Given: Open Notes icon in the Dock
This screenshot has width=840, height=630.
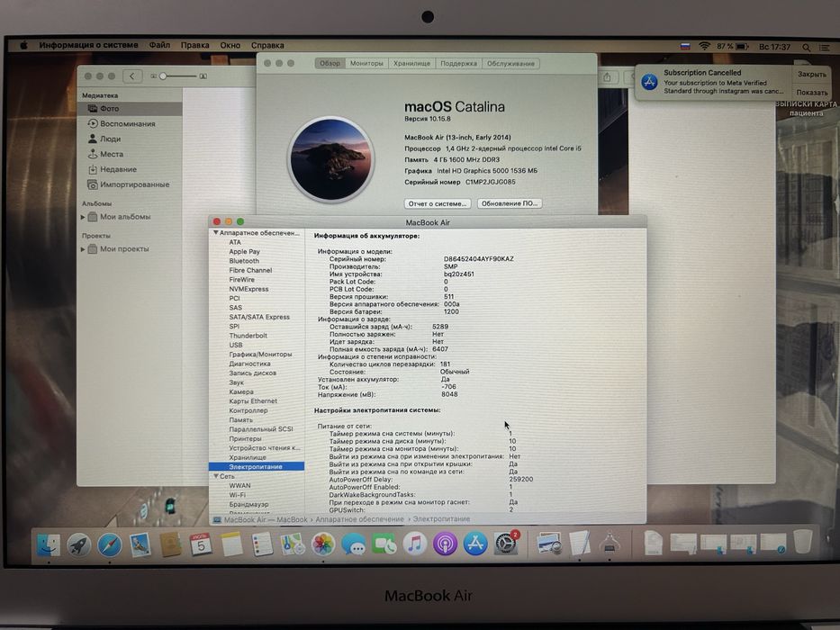Looking at the screenshot, I should (231, 544).
